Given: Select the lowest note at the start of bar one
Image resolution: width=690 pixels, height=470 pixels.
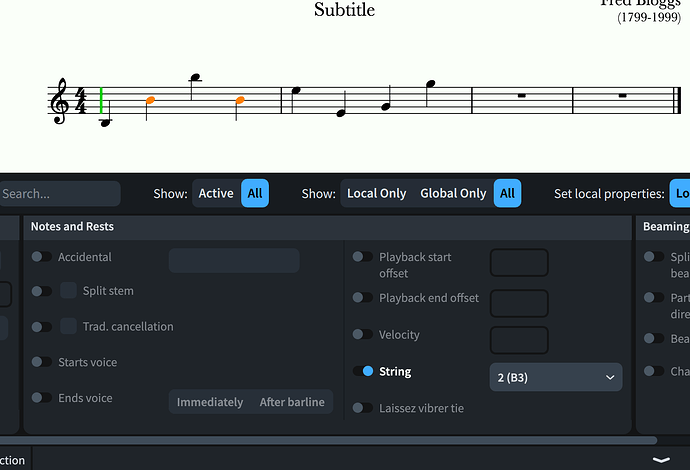Looking at the screenshot, I should (x=106, y=122).
